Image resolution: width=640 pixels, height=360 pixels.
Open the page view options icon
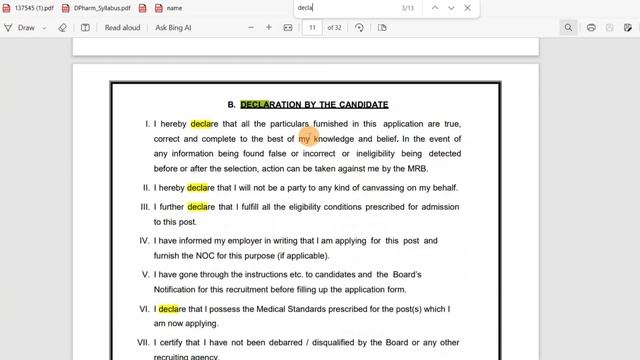coord(382,27)
